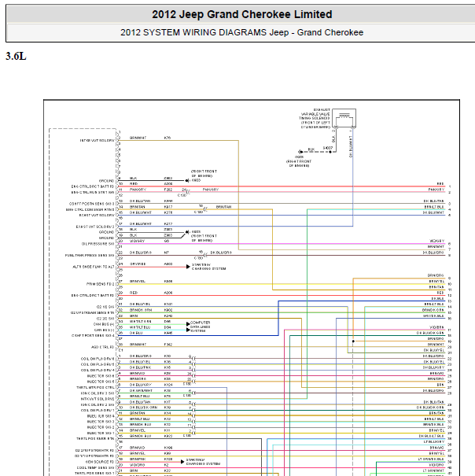Select the 'GEN SOURCE FD' pin label
The image size is (475, 476).
100,462
